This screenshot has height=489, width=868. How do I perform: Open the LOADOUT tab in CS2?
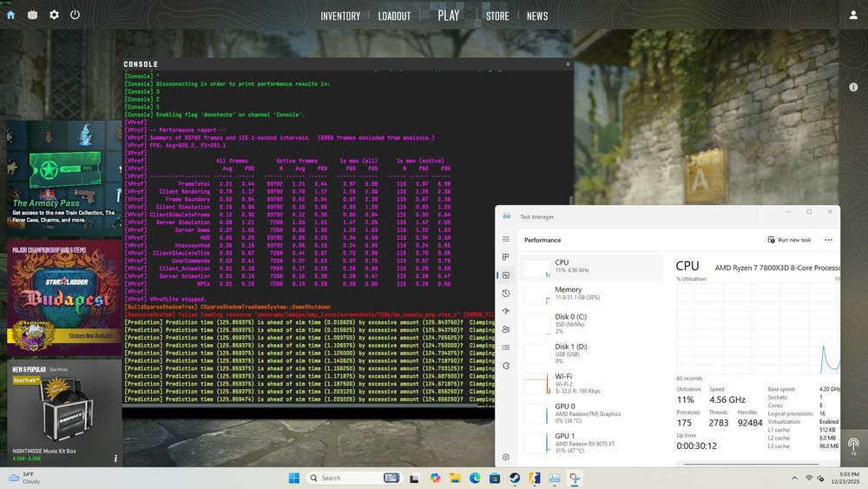point(394,16)
